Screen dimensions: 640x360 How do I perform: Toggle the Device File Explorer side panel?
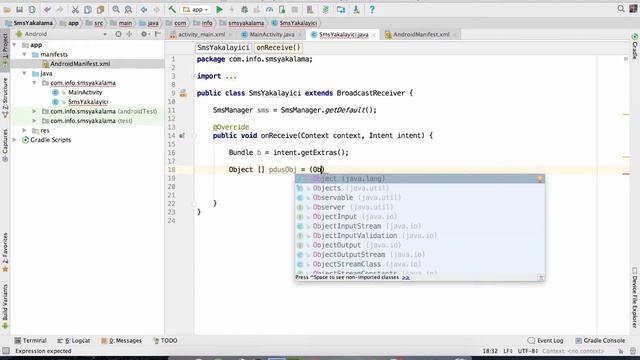tap(635, 297)
